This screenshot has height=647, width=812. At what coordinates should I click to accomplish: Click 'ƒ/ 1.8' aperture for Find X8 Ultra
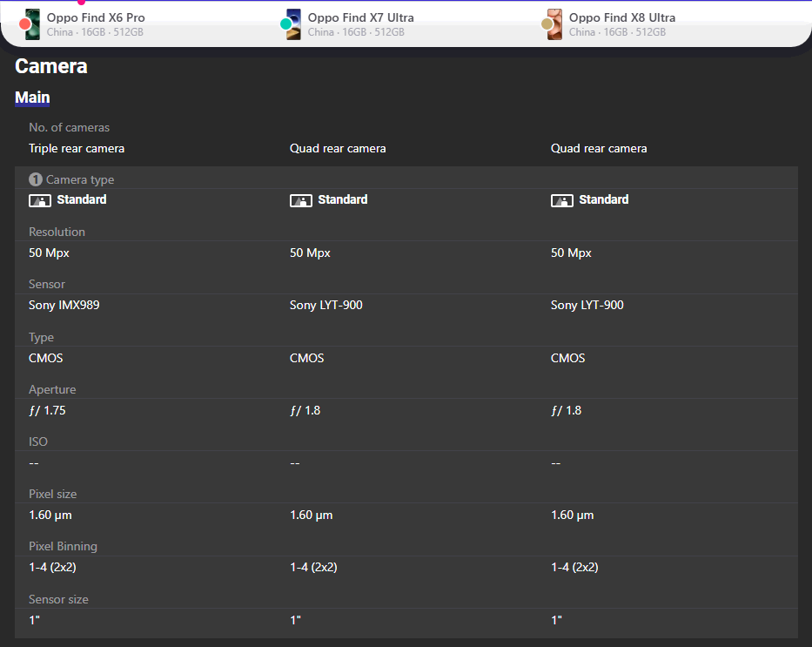566,410
